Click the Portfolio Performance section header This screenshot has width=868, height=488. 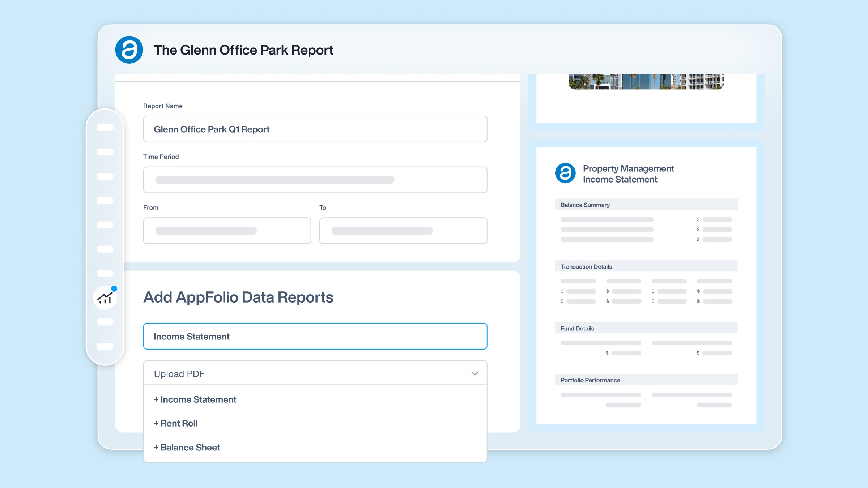tap(646, 380)
